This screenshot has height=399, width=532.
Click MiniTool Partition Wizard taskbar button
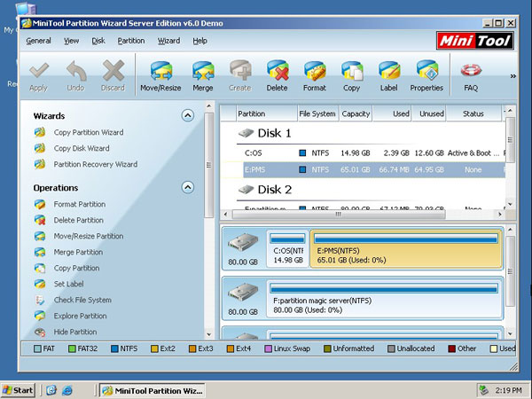[x=153, y=390]
